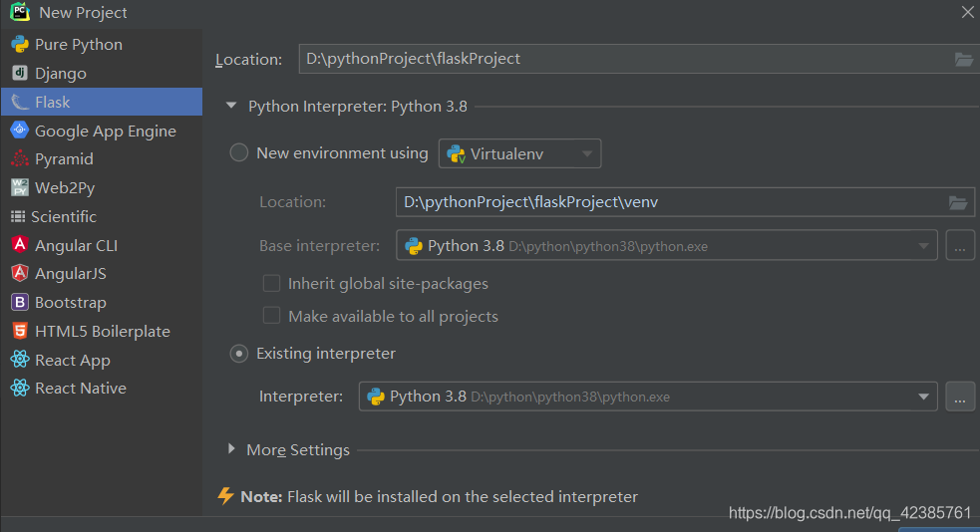Open browse button for existing Interpreter
Screen dimensions: 980x532
[x=960, y=397]
